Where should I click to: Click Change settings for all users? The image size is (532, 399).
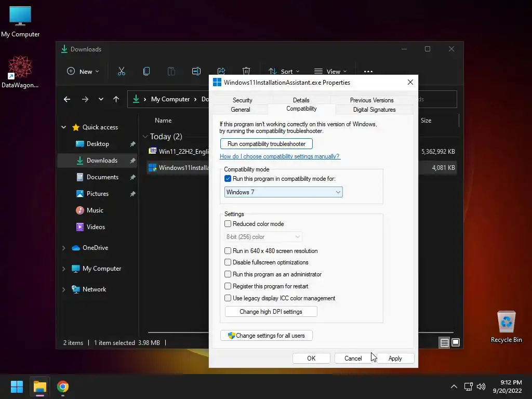267,336
